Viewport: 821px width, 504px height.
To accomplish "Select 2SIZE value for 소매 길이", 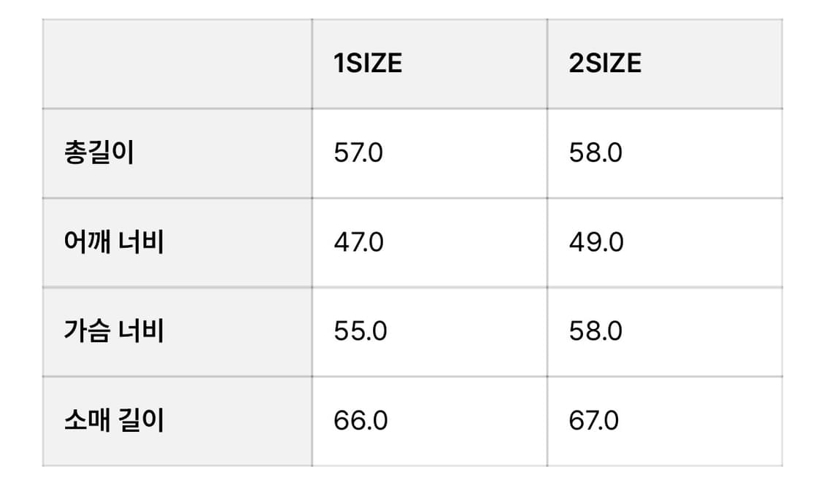I will 593,421.
